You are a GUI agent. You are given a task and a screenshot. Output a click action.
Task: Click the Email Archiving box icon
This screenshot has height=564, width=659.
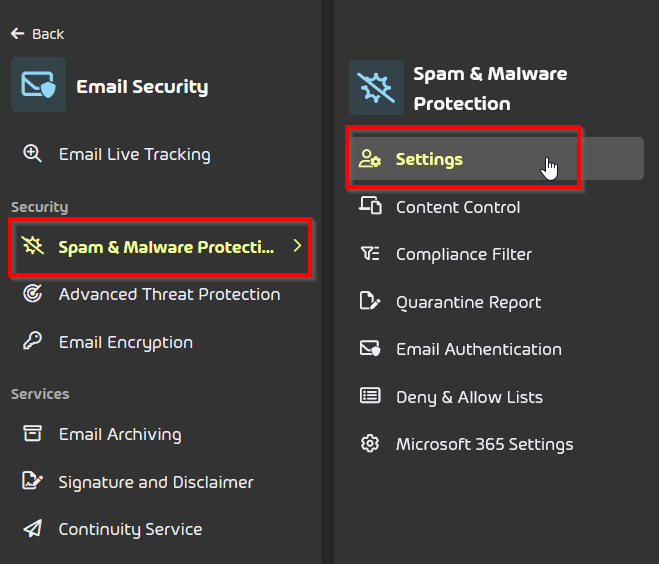click(x=32, y=433)
